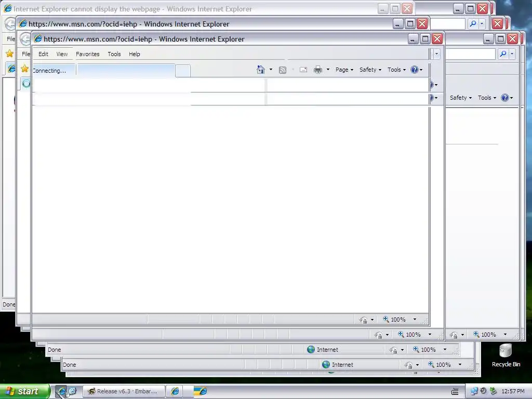Click the on-screen keyboard icon near system tray

(x=455, y=392)
